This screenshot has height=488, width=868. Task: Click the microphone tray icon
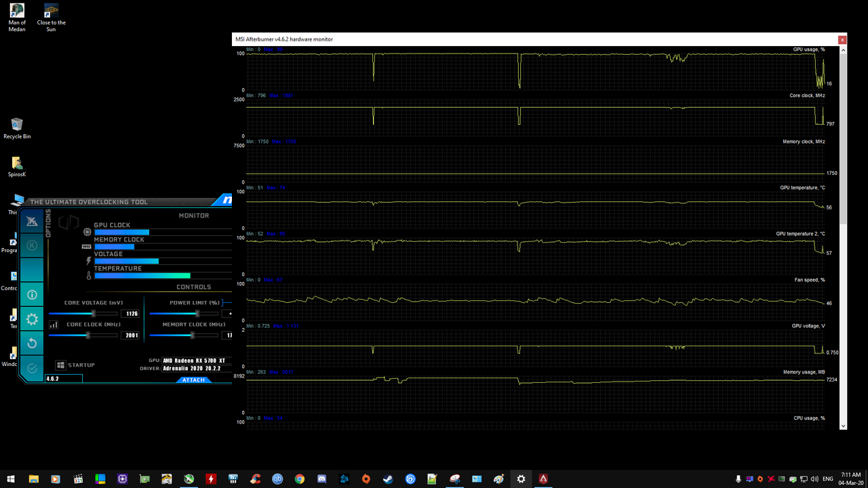click(739, 479)
